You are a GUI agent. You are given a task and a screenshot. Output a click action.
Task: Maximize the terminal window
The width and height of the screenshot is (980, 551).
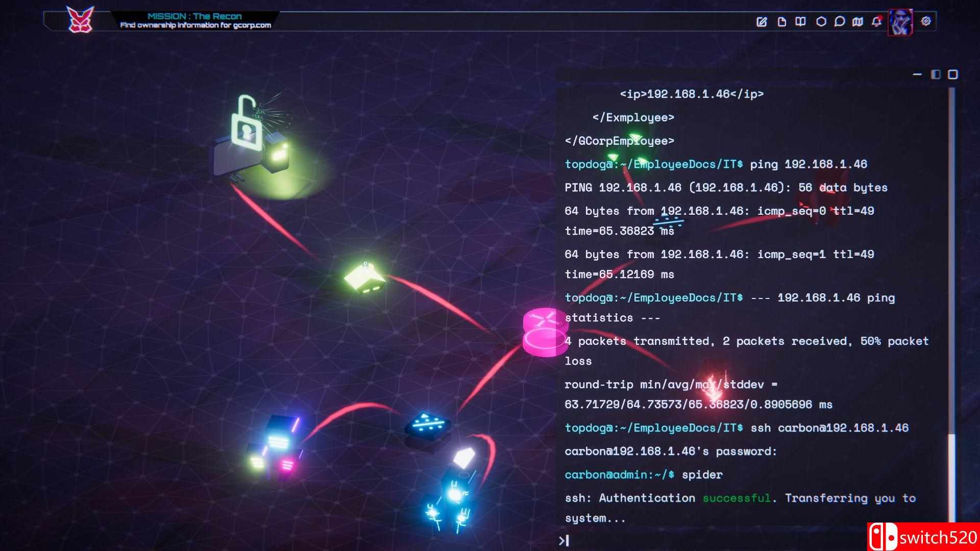click(952, 74)
